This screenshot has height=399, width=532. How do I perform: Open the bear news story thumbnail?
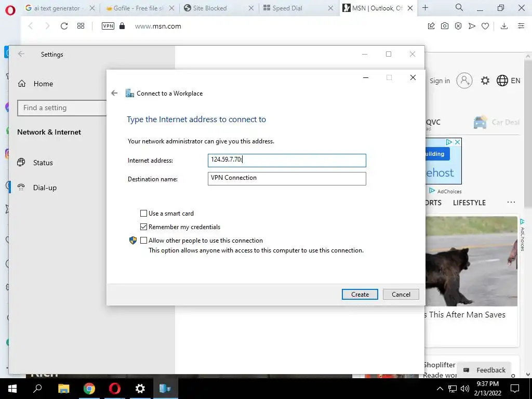coord(472,261)
